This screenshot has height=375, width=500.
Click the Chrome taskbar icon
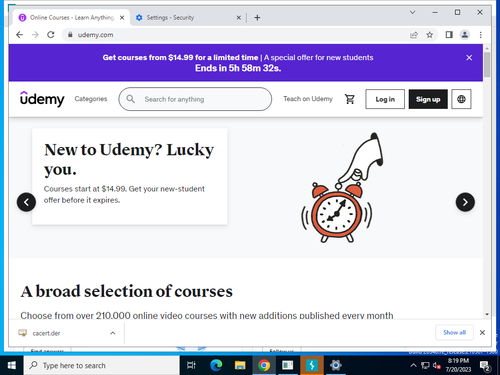click(x=264, y=365)
